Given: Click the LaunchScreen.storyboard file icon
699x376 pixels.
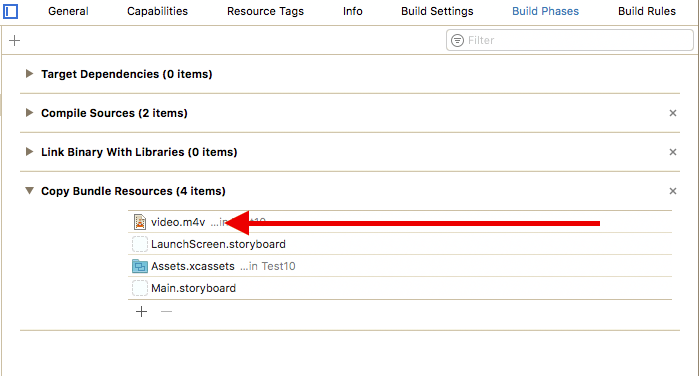Looking at the screenshot, I should coord(140,244).
